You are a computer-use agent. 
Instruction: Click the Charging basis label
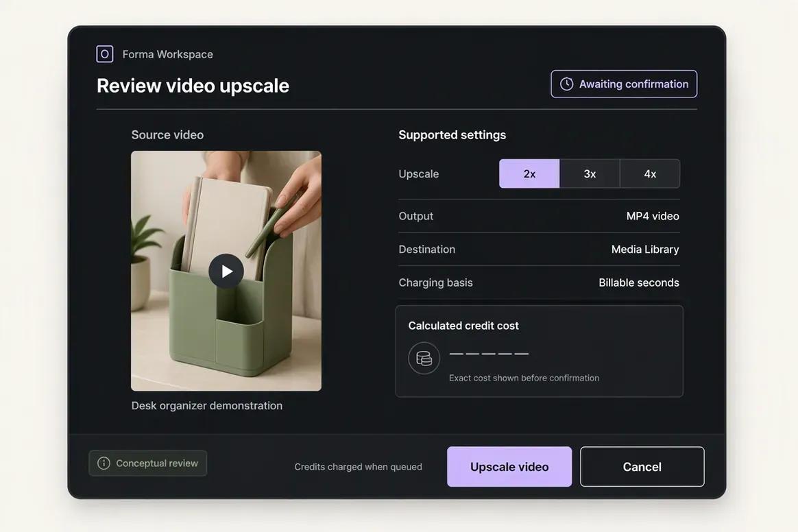click(x=435, y=282)
